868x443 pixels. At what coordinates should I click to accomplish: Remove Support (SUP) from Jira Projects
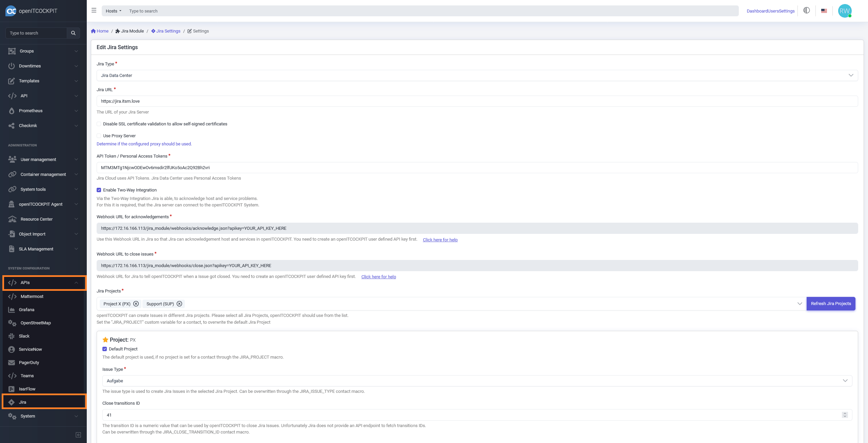point(179,304)
